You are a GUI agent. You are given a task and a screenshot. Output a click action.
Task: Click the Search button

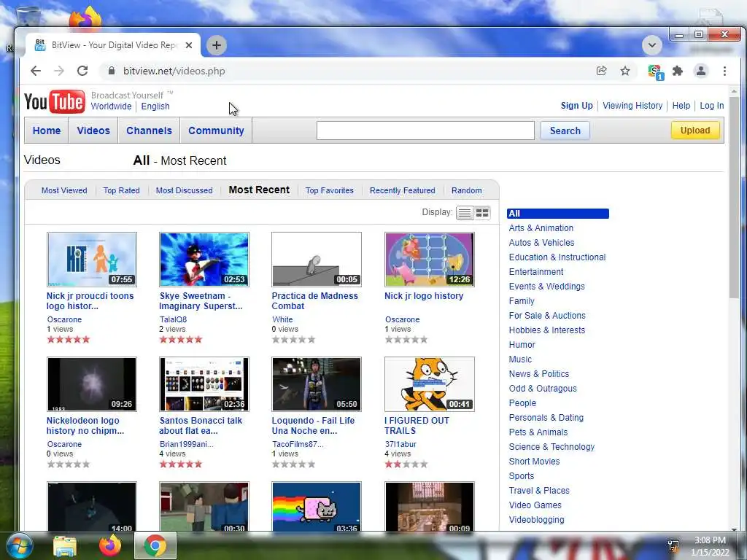[x=565, y=131]
